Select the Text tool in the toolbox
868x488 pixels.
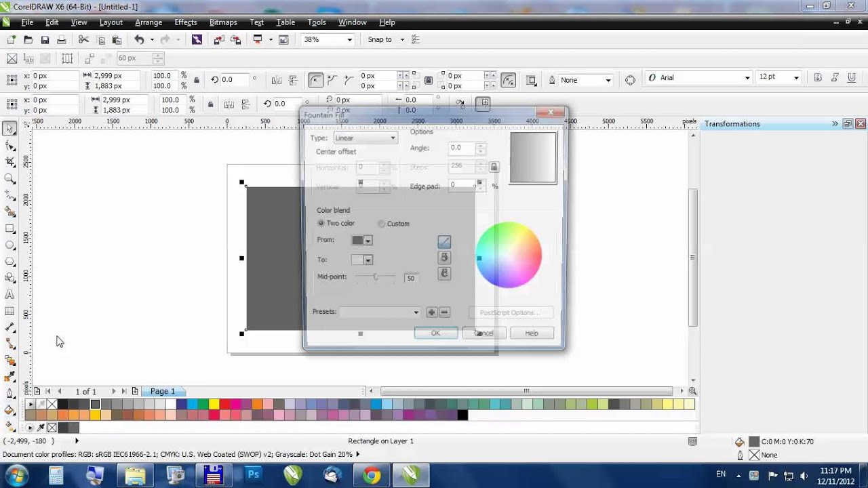click(x=10, y=294)
